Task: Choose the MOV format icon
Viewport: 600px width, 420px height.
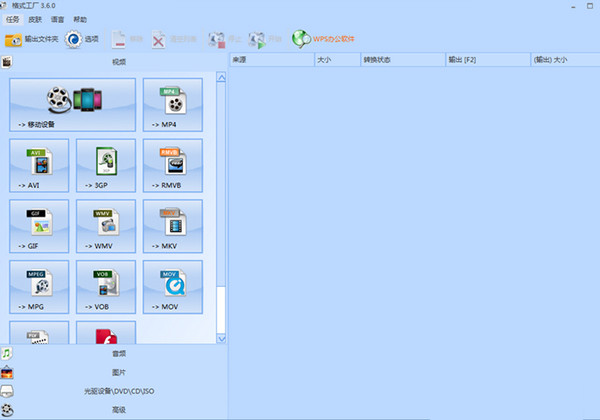Action: pos(173,287)
